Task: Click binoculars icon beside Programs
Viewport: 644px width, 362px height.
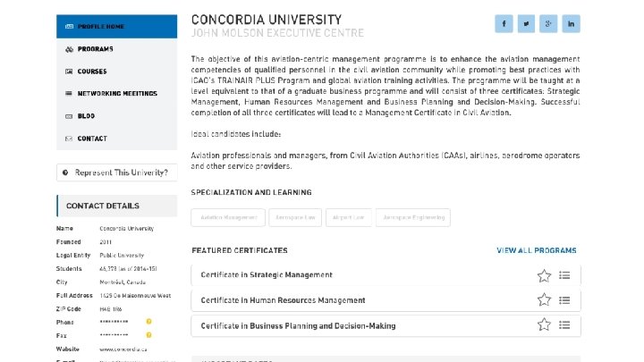Action: click(x=69, y=49)
